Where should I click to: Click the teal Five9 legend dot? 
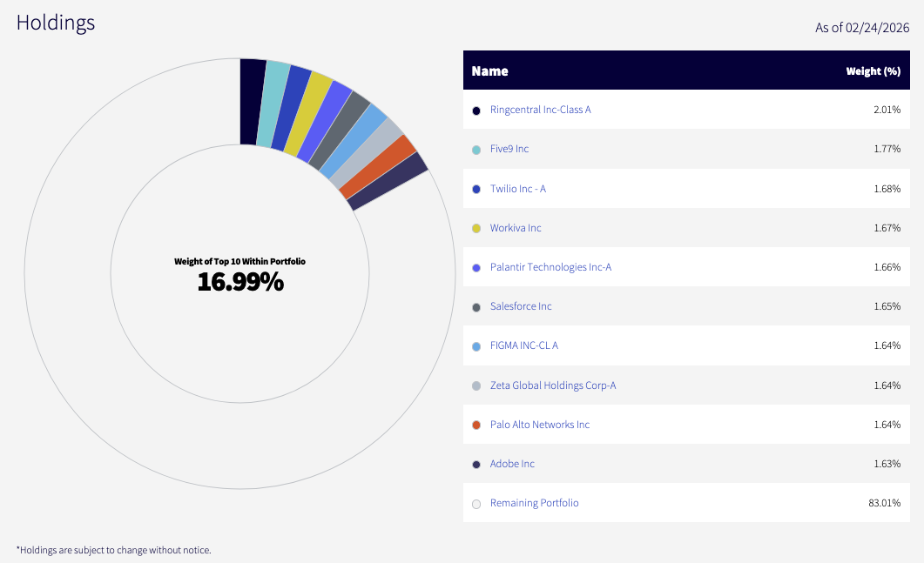(x=476, y=151)
